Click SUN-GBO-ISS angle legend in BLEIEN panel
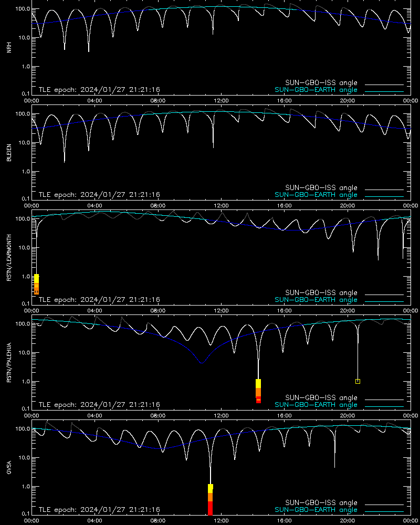Image resolution: width=420 pixels, height=525 pixels. click(321, 187)
